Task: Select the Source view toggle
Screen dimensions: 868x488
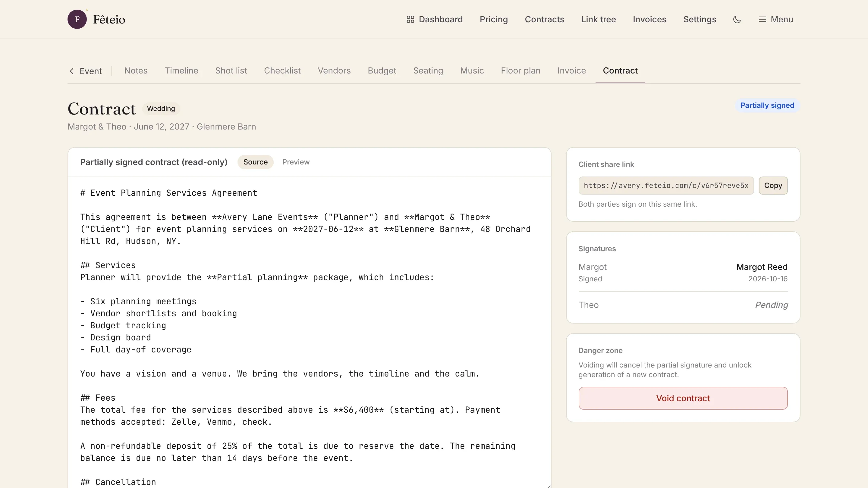Action: click(255, 162)
